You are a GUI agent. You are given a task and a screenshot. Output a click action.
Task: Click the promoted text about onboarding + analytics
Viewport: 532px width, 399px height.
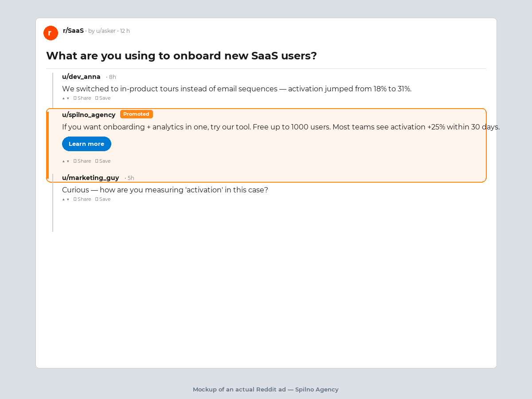point(281,127)
